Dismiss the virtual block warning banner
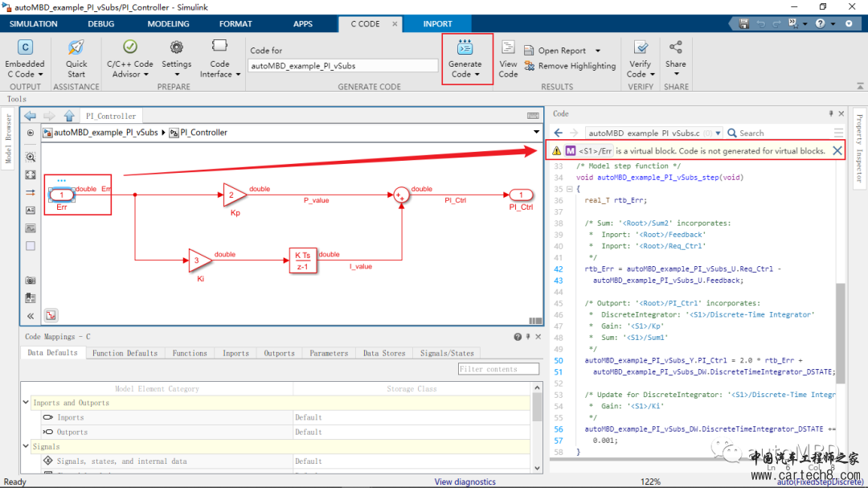Viewport: 868px width, 488px height. [837, 150]
